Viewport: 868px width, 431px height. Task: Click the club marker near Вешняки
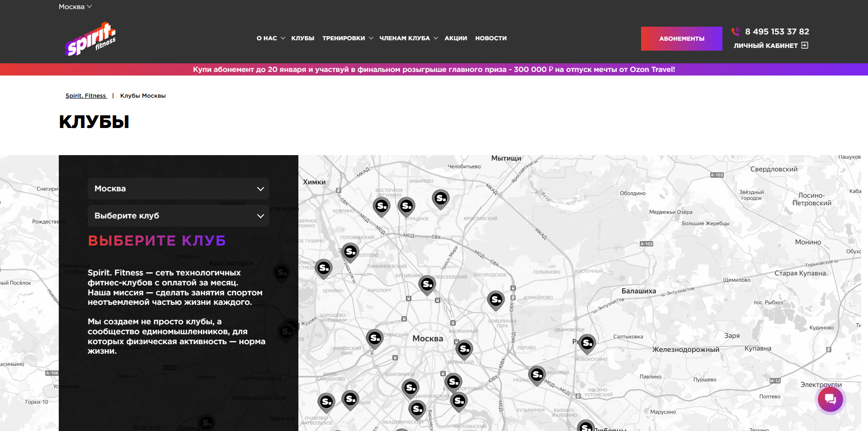click(537, 374)
